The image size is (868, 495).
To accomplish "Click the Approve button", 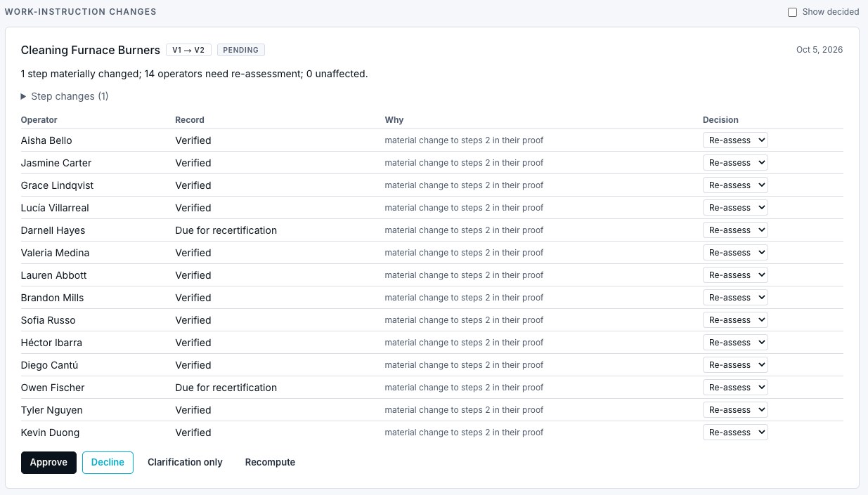I will 48,463.
